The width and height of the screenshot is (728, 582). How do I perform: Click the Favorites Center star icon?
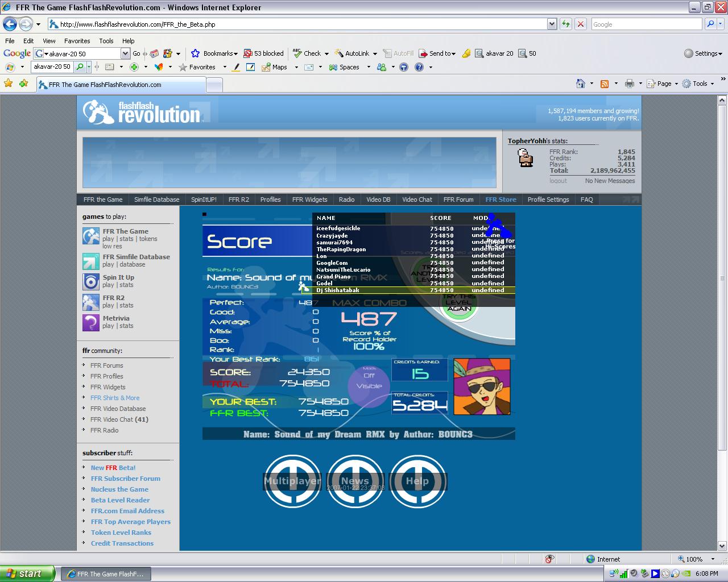point(9,84)
